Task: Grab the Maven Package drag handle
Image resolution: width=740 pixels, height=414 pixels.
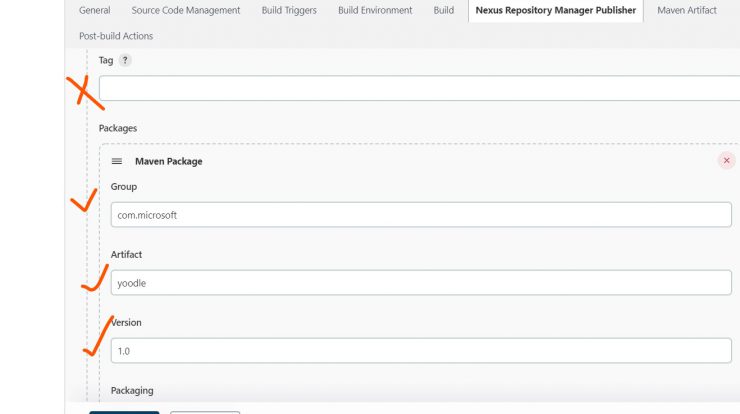Action: point(117,161)
